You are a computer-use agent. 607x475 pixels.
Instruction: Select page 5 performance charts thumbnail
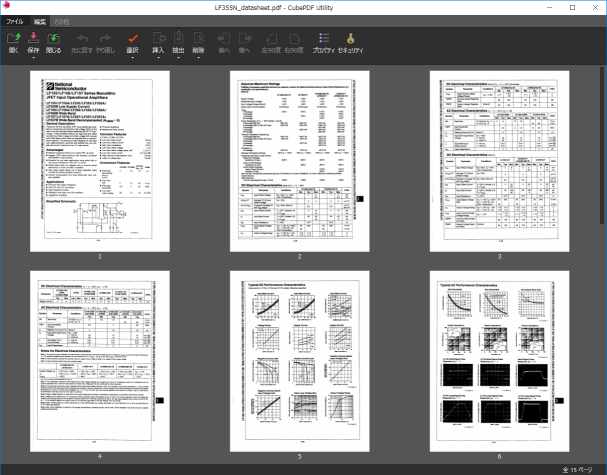pyautogui.click(x=299, y=359)
